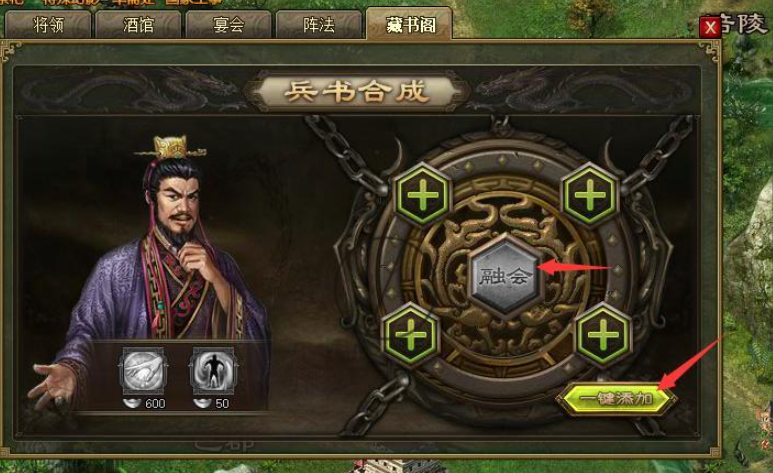Click the city name label beside the red X
Image resolution: width=773 pixels, height=473 pixels.
coord(746,24)
